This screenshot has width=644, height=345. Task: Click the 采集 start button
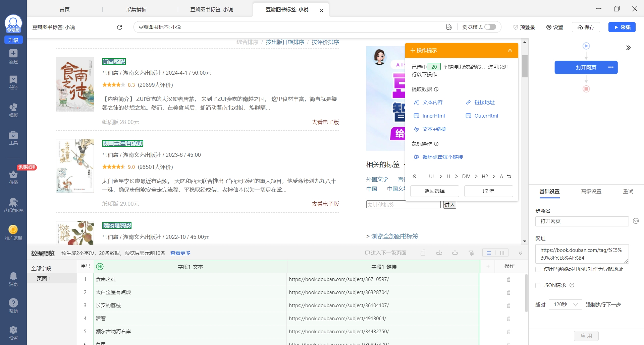pos(622,27)
